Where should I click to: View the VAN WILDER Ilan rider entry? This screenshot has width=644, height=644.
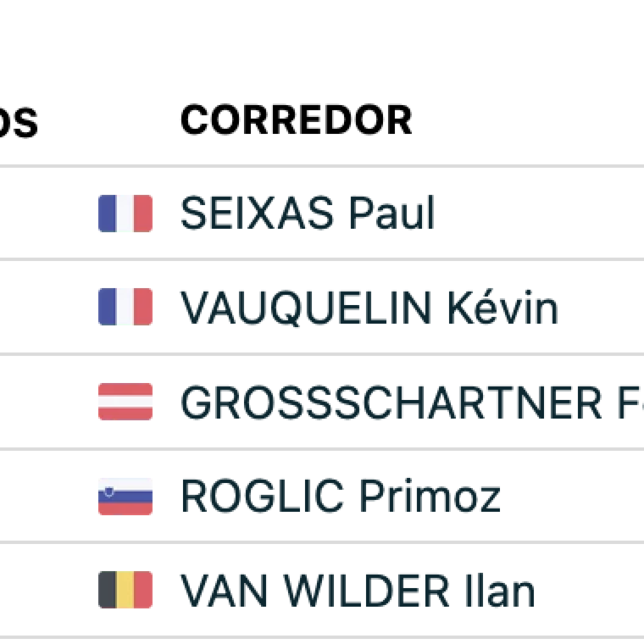[x=357, y=591]
